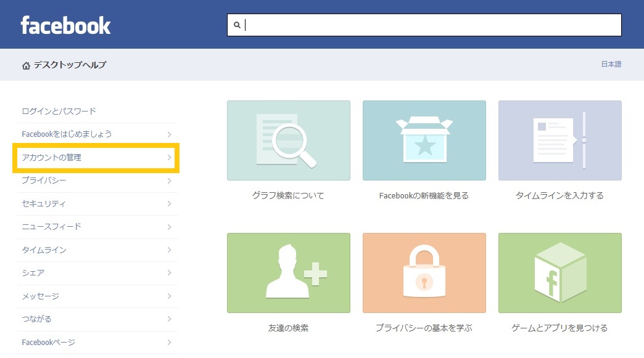Expand chevron next to アカウントの管理
Image resolution: width=644 pixels, height=358 pixels.
169,158
